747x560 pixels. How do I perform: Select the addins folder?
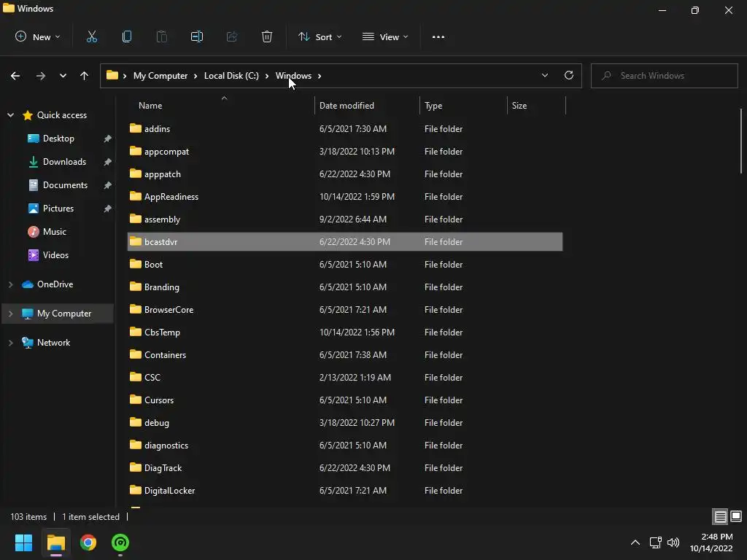coord(345,128)
